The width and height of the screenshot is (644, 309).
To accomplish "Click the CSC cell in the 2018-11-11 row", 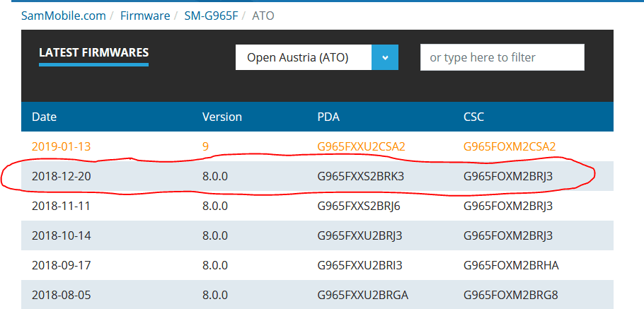I will (x=508, y=206).
